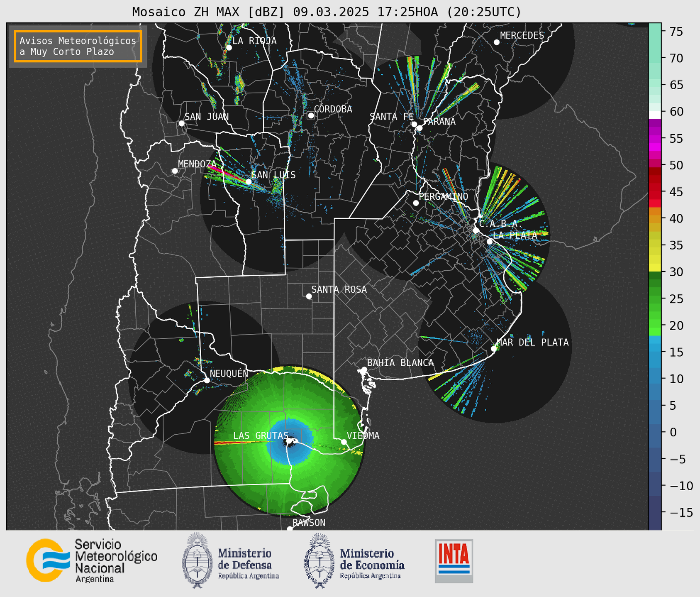This screenshot has width=700, height=597.
Task: Click the INTA logo
Action: click(454, 561)
